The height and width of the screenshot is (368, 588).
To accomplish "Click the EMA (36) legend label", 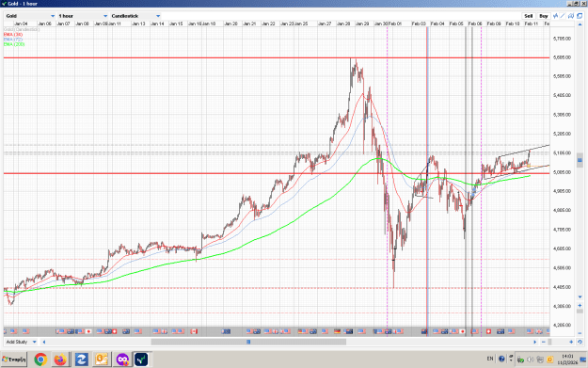I will [x=13, y=34].
